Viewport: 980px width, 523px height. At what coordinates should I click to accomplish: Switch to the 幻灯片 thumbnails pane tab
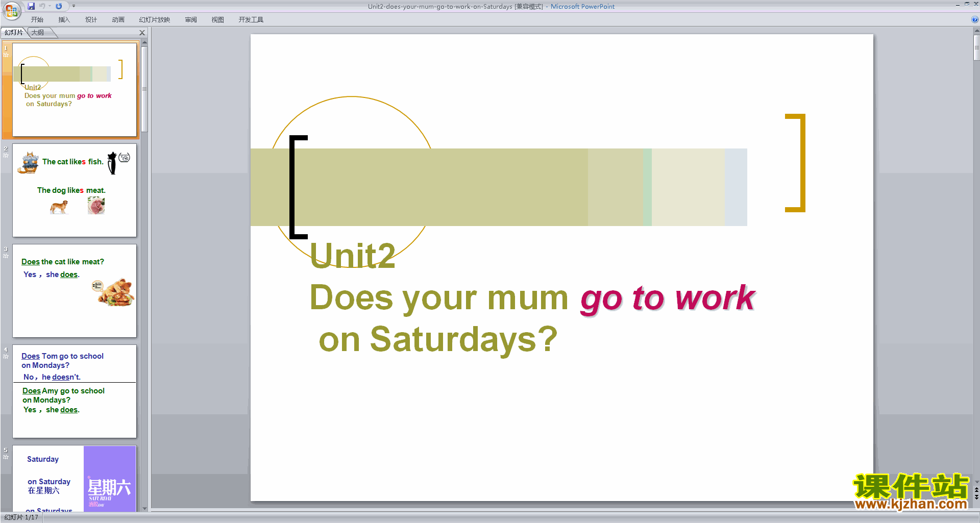tap(14, 33)
